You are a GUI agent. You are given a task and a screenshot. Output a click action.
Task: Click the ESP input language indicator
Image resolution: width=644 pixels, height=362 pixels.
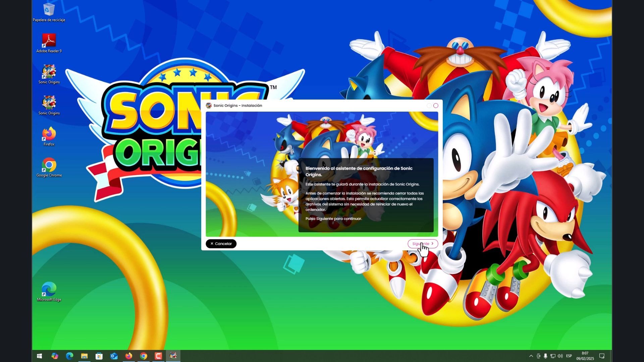point(569,356)
